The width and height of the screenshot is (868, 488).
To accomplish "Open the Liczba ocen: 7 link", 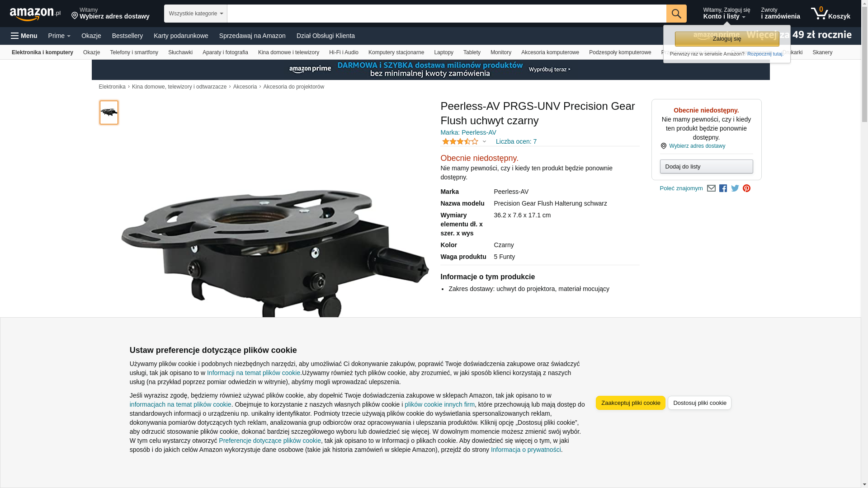I will [x=516, y=141].
